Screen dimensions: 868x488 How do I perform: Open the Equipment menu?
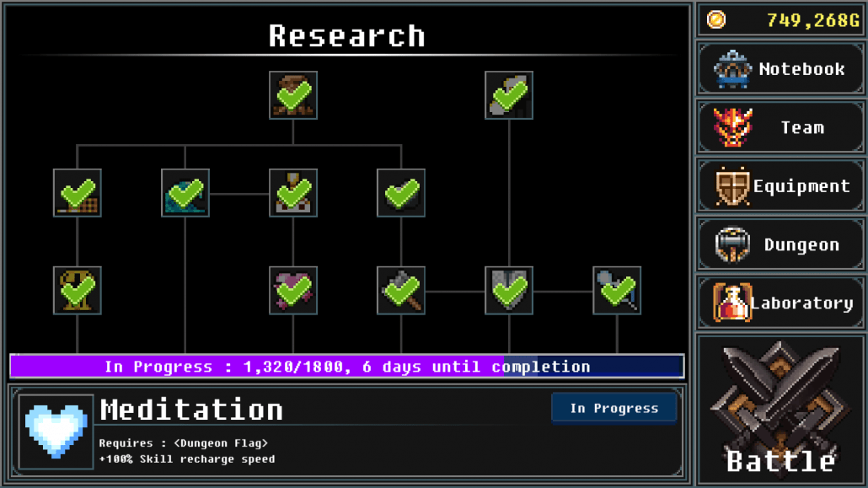click(x=781, y=186)
